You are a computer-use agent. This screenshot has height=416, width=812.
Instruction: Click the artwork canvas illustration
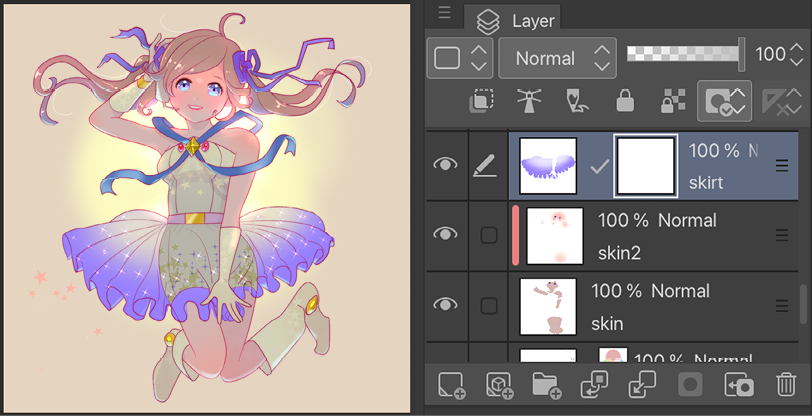pyautogui.click(x=207, y=208)
